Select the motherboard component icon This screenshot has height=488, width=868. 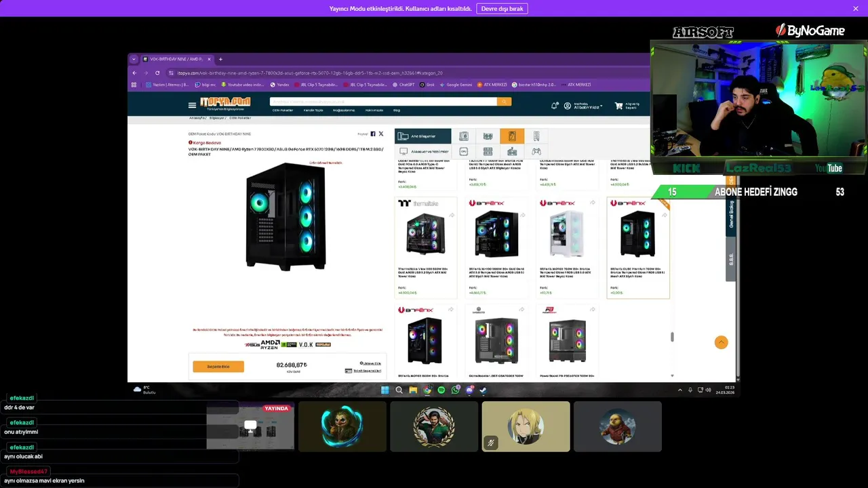pyautogui.click(x=464, y=136)
